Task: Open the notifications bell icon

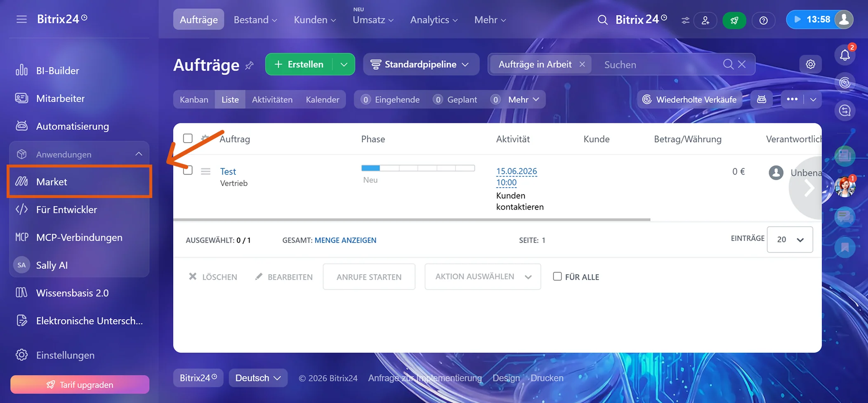Action: tap(844, 55)
